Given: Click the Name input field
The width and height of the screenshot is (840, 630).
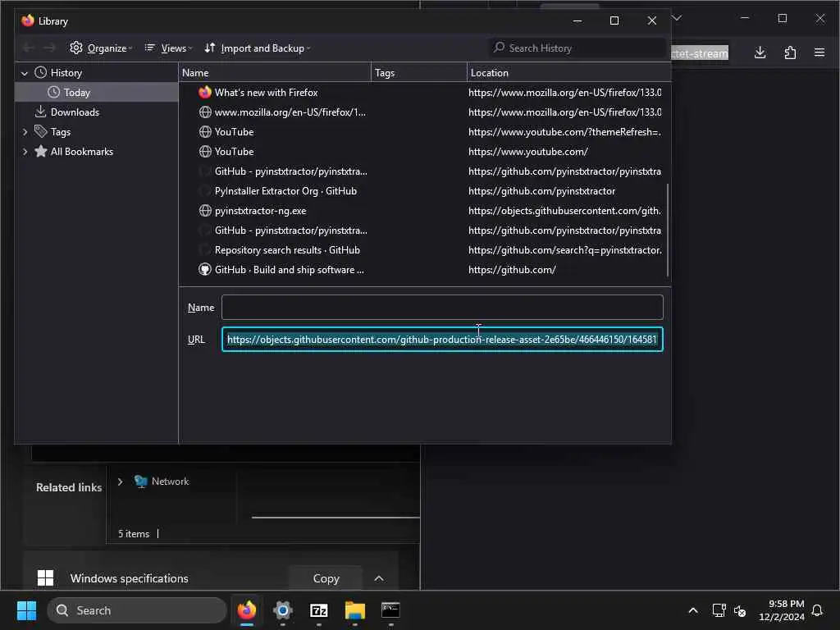Looking at the screenshot, I should click(x=442, y=308).
